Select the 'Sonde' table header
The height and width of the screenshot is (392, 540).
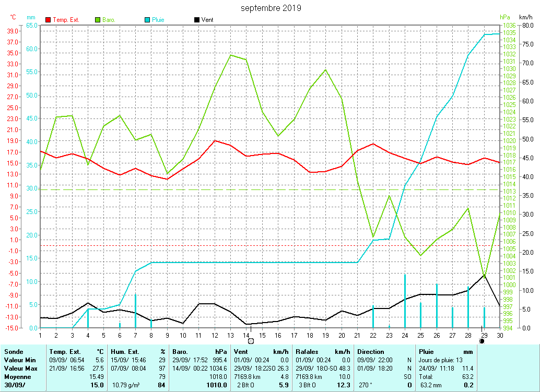click(x=14, y=352)
